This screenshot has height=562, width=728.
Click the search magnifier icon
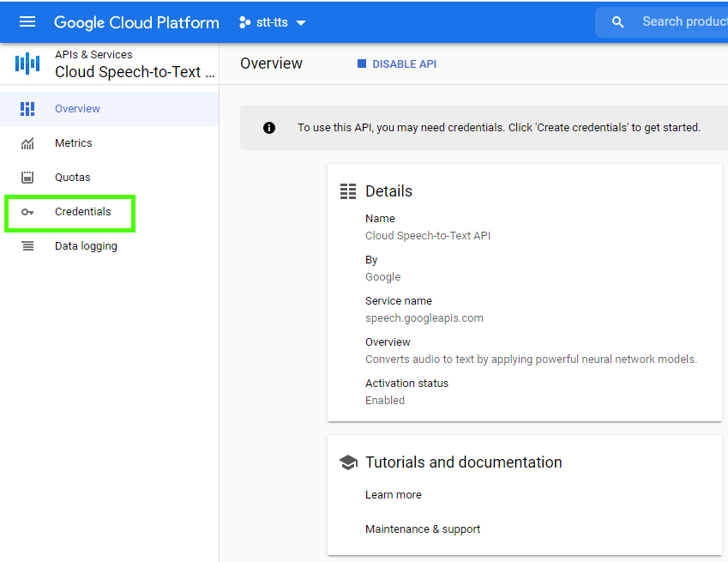618,22
